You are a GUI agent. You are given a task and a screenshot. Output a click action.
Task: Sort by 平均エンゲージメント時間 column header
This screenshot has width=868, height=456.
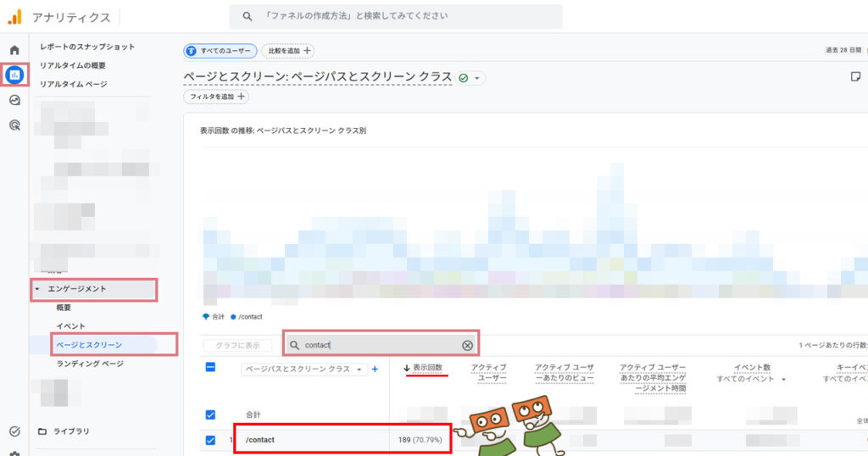654,377
